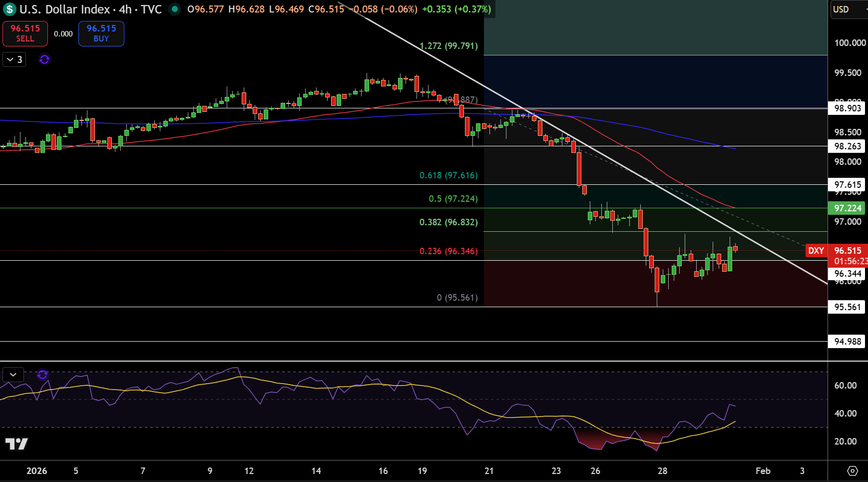868x482 pixels.
Task: Click the 98.263 price axis label
Action: tap(848, 146)
